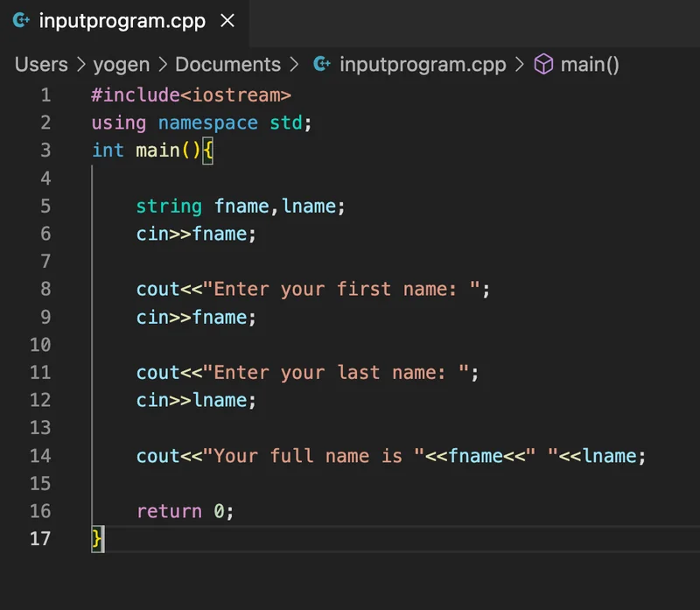Close the inputprogram.cpp editor tab

(x=227, y=21)
